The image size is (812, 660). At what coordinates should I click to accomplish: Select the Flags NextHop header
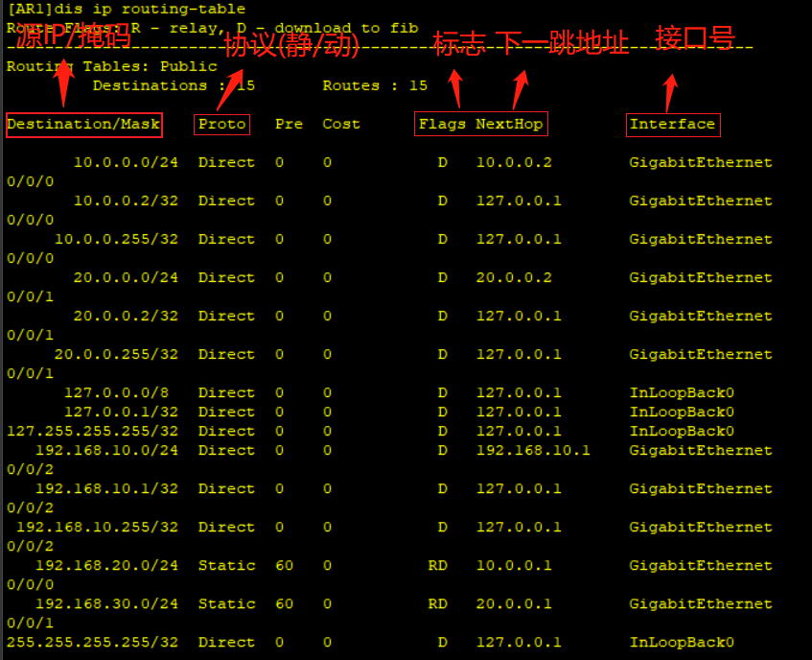pyautogui.click(x=480, y=125)
